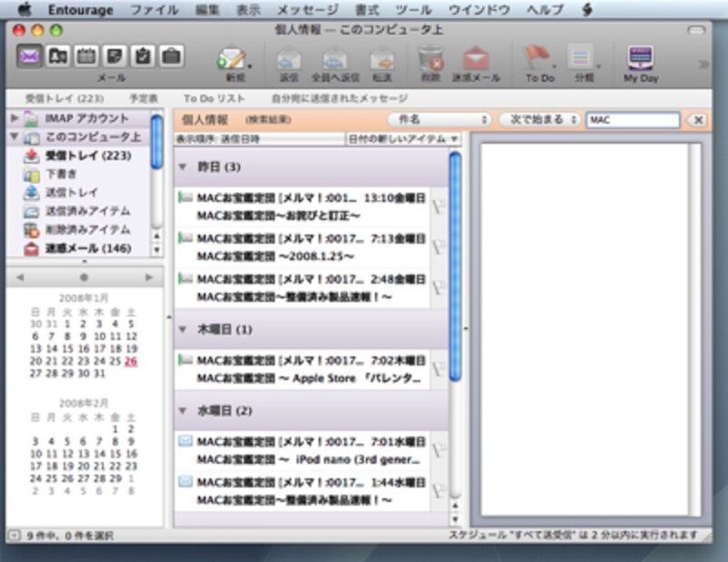
Task: Open the My Day icon
Action: click(x=641, y=60)
